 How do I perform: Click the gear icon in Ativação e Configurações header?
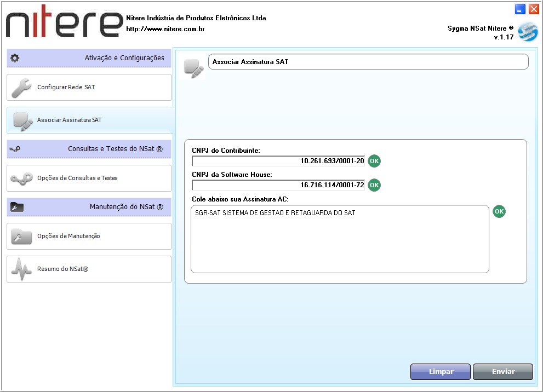tap(15, 58)
